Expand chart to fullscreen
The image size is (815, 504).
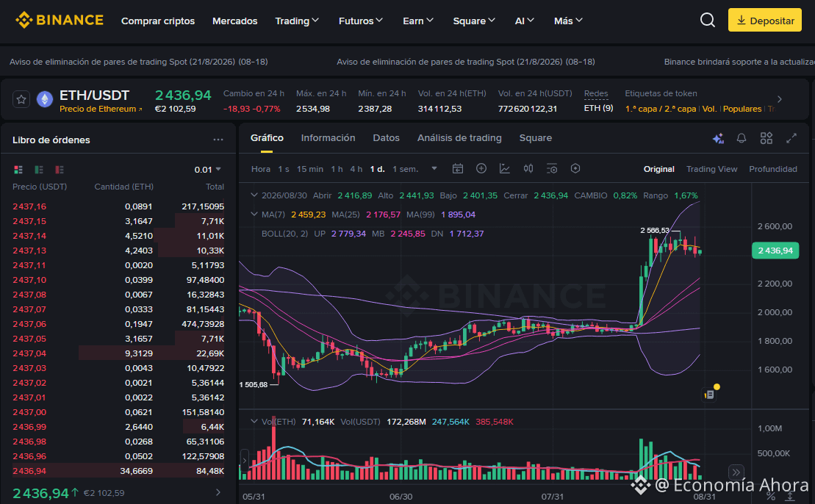click(x=791, y=138)
